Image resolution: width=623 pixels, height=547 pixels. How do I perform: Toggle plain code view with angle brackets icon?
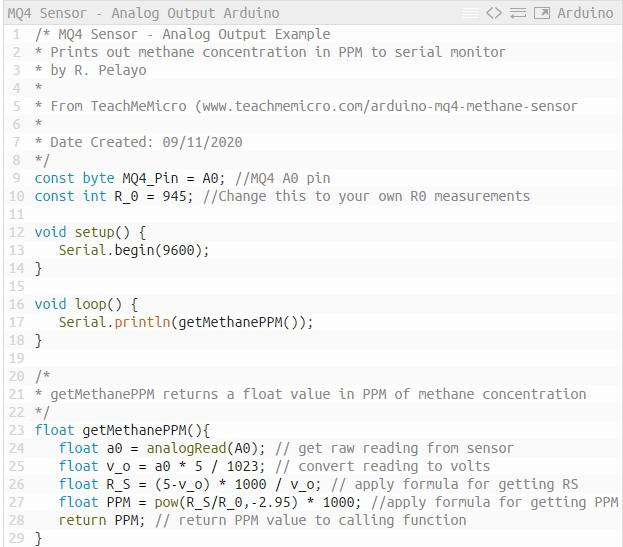click(x=494, y=13)
